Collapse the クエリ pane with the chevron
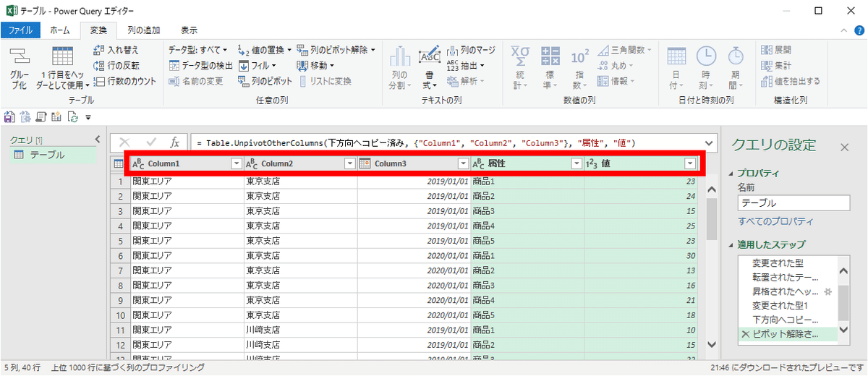Screen dimensions: 868x376 tap(97, 139)
